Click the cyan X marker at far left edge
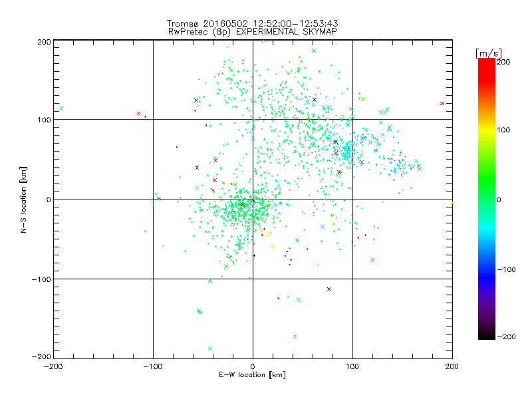532x399 pixels. [61, 108]
